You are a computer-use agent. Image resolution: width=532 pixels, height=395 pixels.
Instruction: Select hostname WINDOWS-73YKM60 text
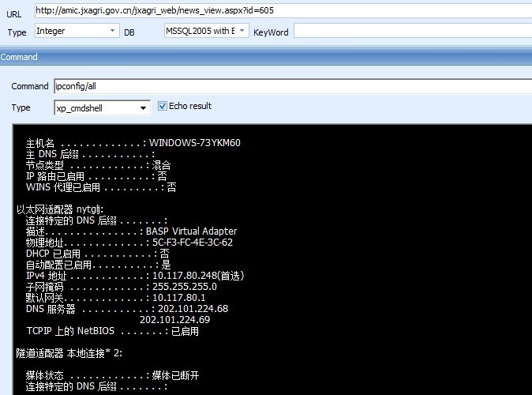[x=195, y=143]
